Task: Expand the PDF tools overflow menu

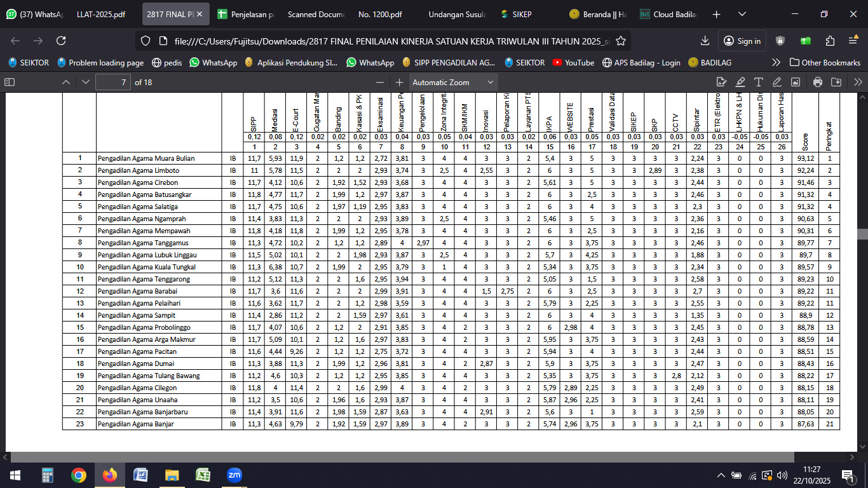Action: [858, 82]
